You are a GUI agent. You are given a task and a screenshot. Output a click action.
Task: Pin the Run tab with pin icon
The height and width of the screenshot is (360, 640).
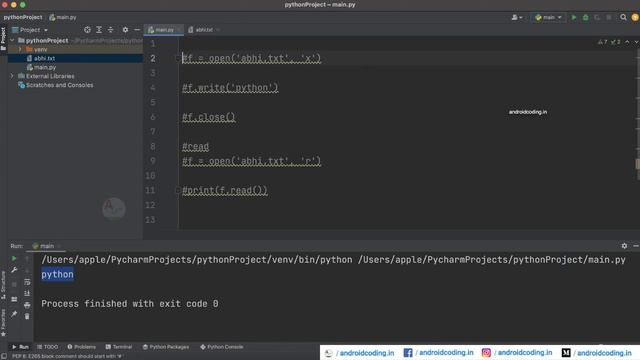pos(14,314)
